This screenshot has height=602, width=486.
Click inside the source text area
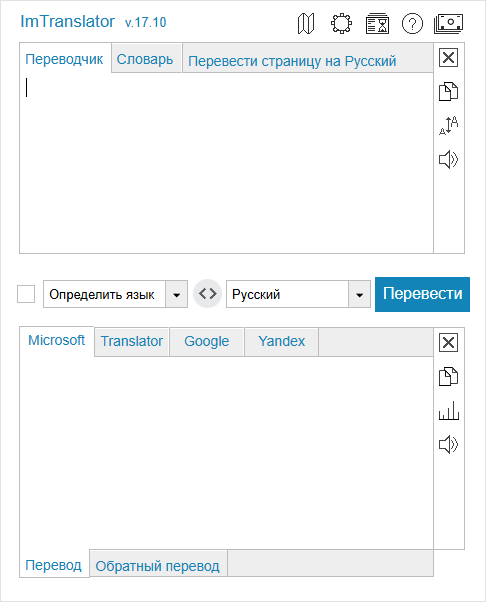click(x=226, y=163)
